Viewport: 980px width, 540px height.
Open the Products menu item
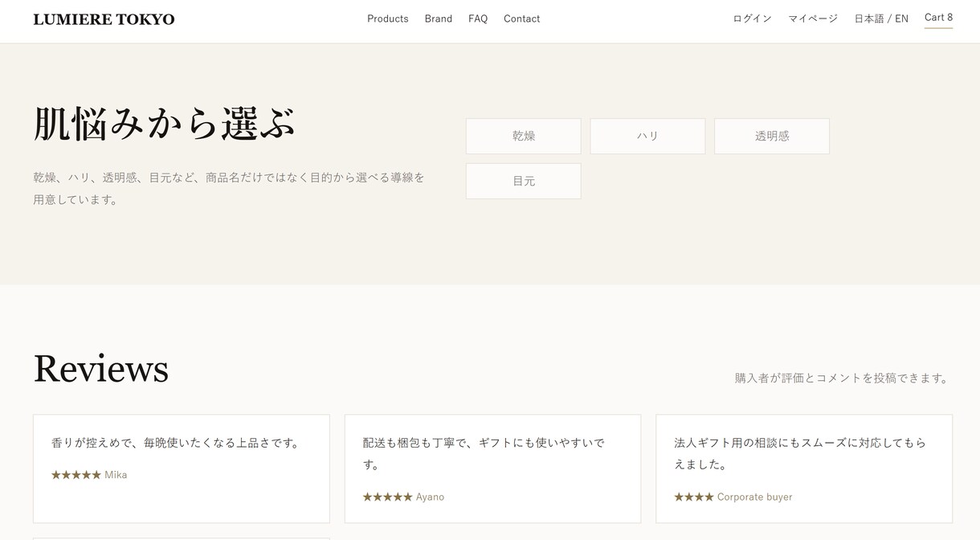(x=388, y=18)
